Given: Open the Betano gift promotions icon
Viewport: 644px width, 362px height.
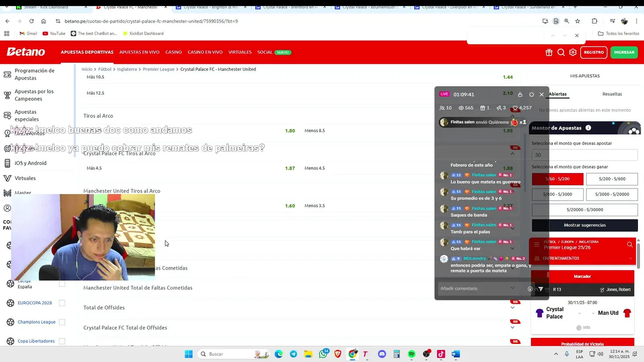Looking at the screenshot, I should pos(549,52).
